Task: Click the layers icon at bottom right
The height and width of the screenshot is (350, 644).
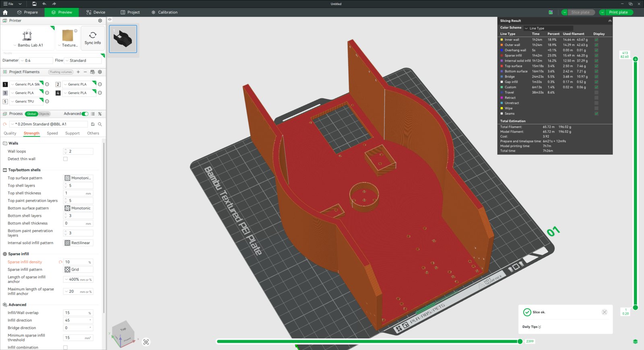Action: 635,342
